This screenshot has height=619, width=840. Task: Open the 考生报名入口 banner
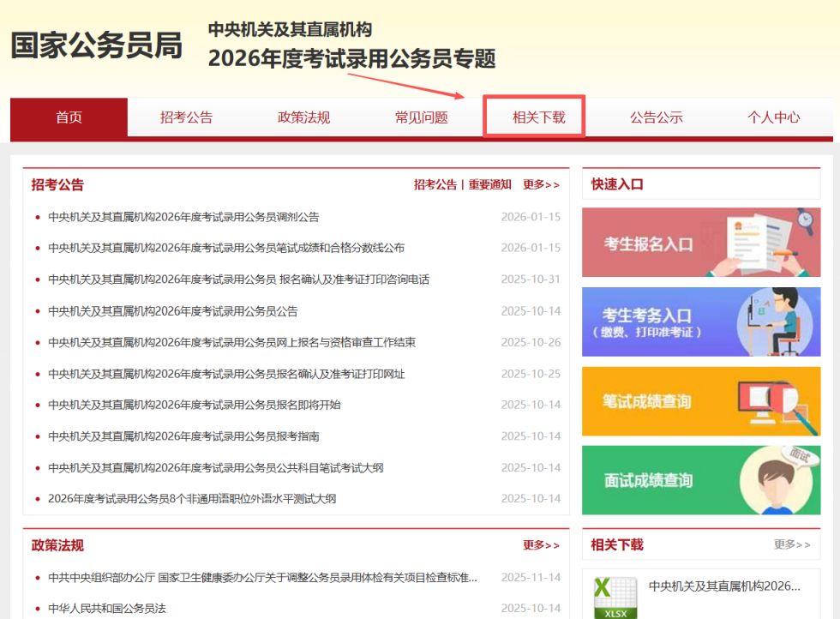[701, 243]
